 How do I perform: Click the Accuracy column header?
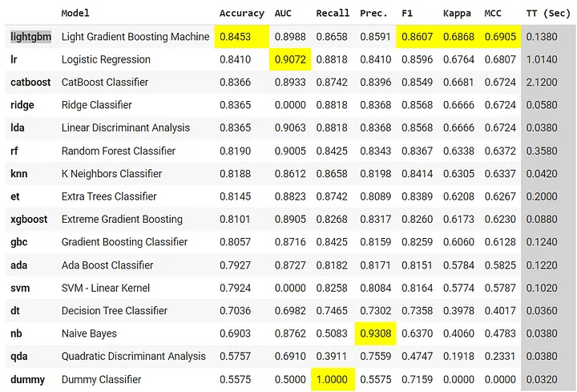[x=242, y=14]
